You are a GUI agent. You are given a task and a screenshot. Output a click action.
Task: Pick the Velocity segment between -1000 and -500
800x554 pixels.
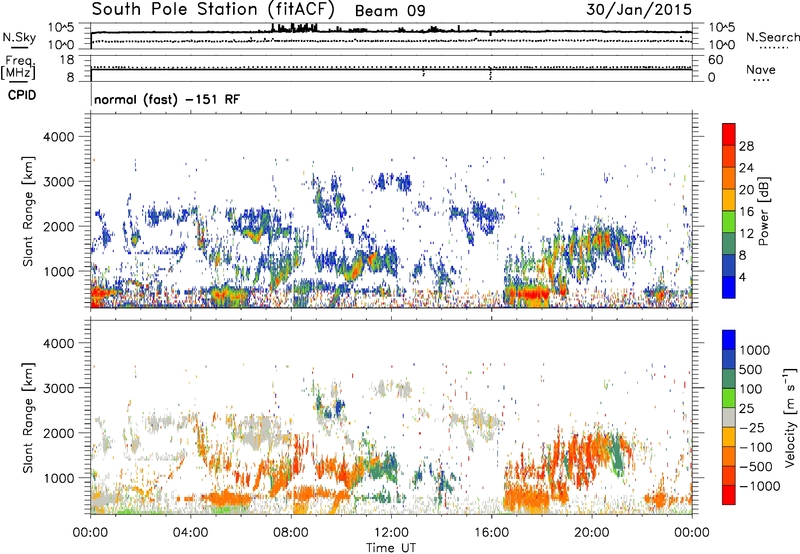[729, 475]
